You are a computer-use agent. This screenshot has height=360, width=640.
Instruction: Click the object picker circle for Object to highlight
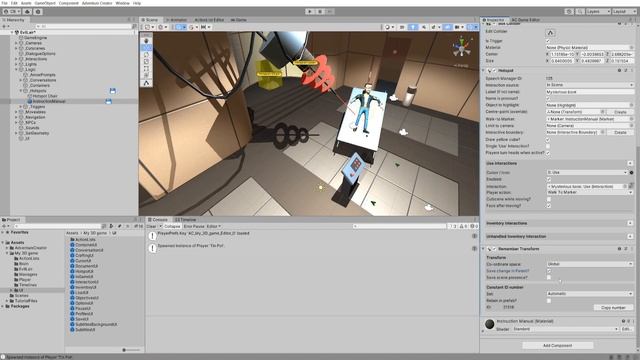631,105
